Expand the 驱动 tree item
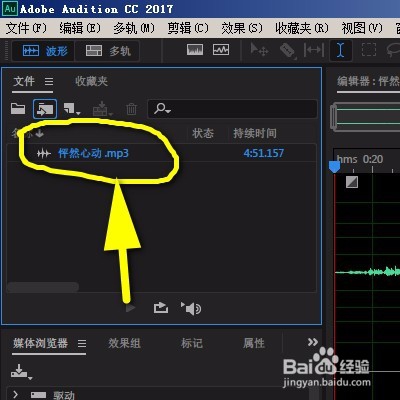Viewport: 400px width, 400px height. pyautogui.click(x=15, y=395)
